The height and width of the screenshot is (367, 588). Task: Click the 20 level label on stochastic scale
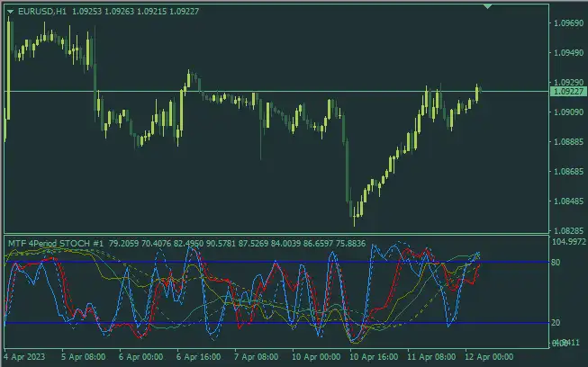pyautogui.click(x=556, y=322)
